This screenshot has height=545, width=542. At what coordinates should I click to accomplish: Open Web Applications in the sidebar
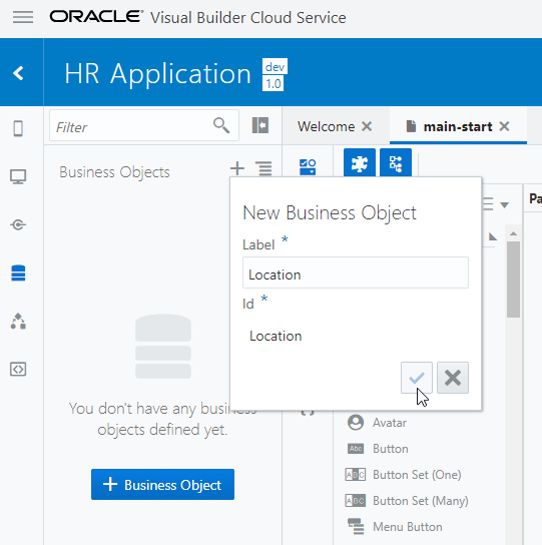click(18, 177)
